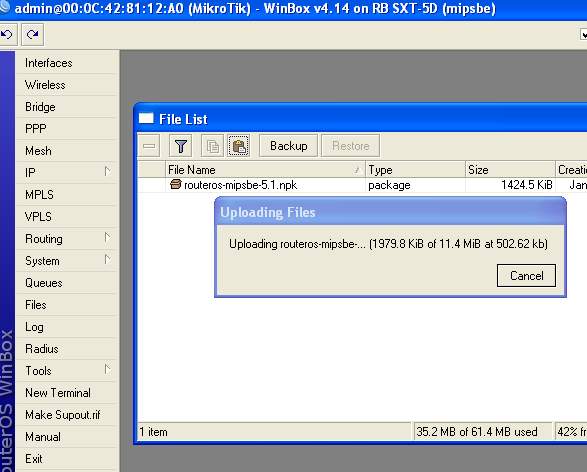Image resolution: width=587 pixels, height=472 pixels.
Task: Open the Bridge menu
Action: 67,107
